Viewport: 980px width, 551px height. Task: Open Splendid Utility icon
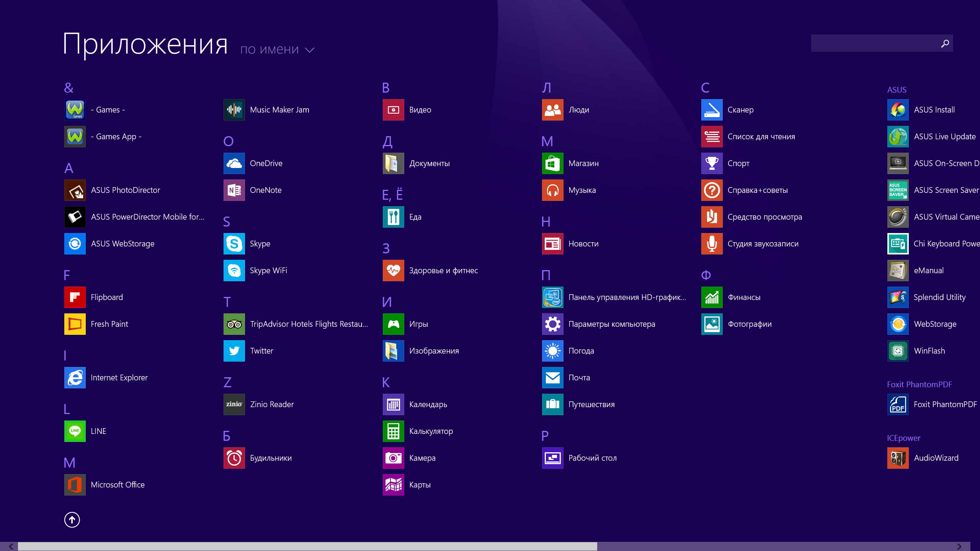click(898, 297)
